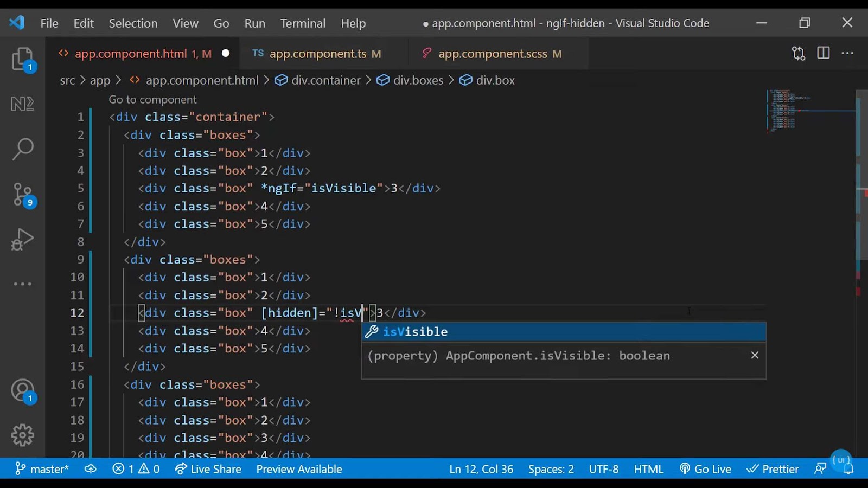Open the Edit menu
Screen dimensions: 868x488
pyautogui.click(x=84, y=23)
